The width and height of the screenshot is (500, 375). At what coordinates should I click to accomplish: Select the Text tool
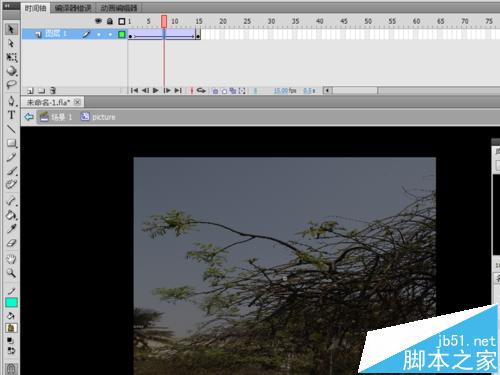point(11,115)
